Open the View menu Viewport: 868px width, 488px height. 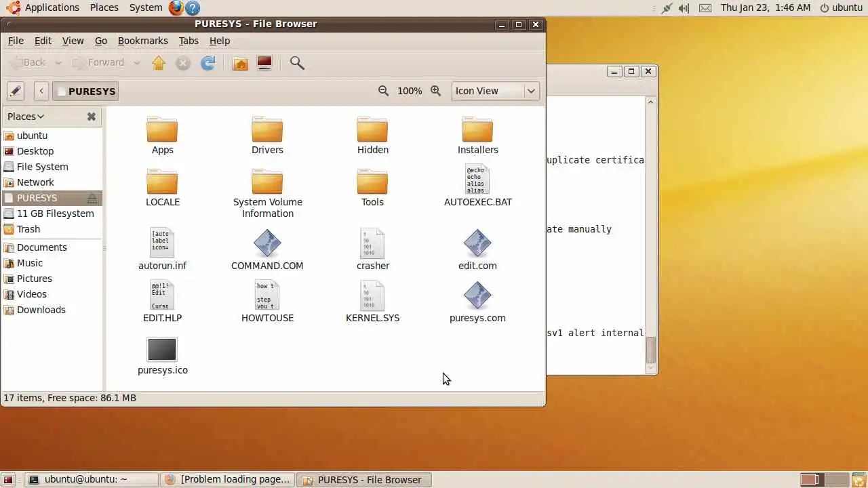pos(73,41)
